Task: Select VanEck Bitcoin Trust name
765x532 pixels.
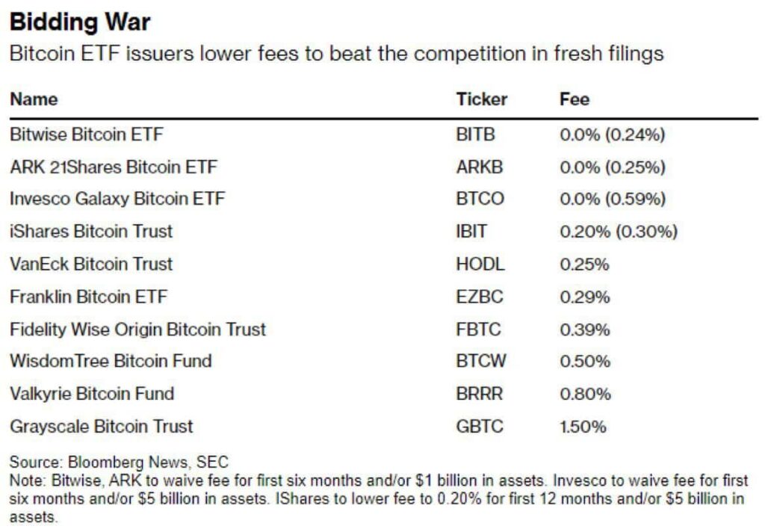Action: point(90,265)
